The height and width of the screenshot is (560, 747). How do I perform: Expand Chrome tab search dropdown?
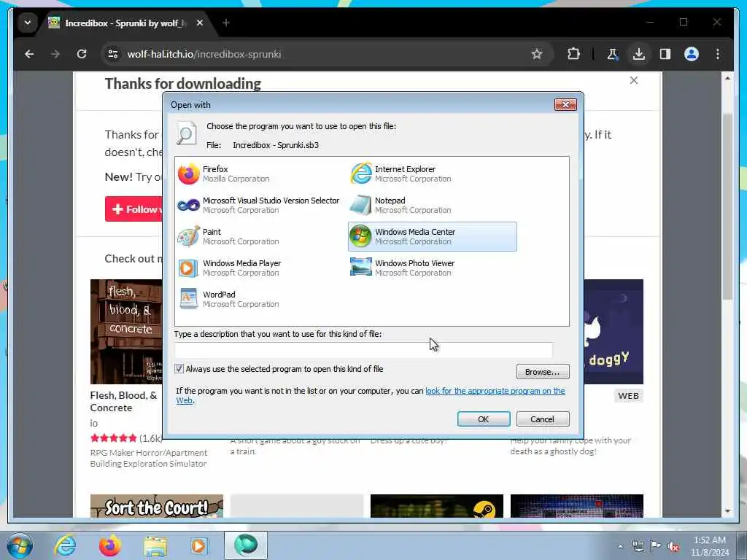pos(28,23)
